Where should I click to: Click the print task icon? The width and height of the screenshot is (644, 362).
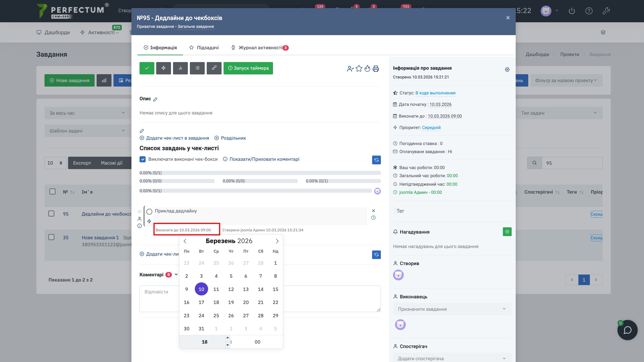[376, 69]
